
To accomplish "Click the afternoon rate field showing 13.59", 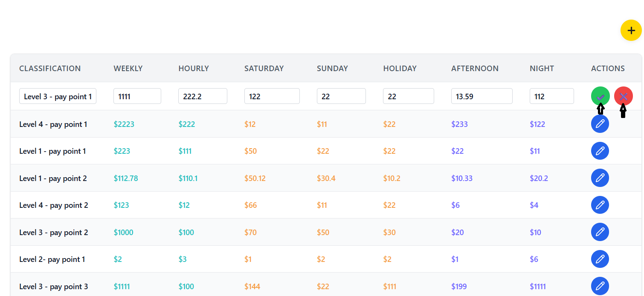I will [x=482, y=96].
